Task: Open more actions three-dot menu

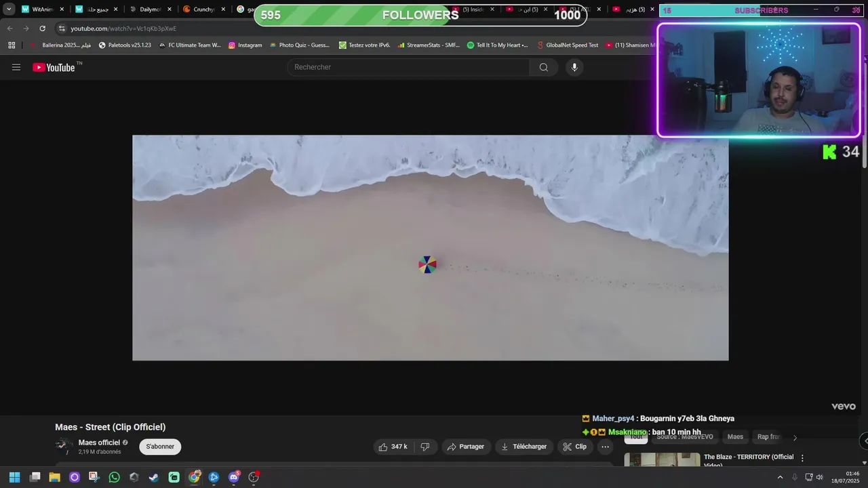Action: point(605,447)
